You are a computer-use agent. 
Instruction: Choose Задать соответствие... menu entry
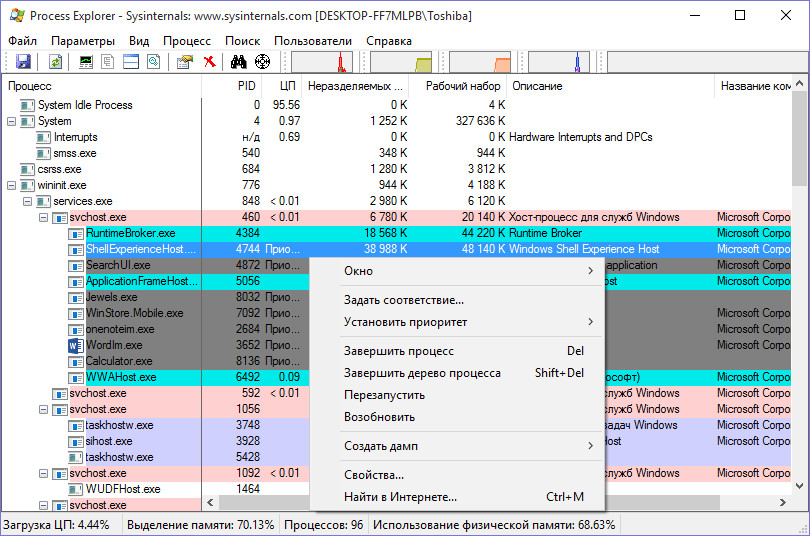pos(457,300)
